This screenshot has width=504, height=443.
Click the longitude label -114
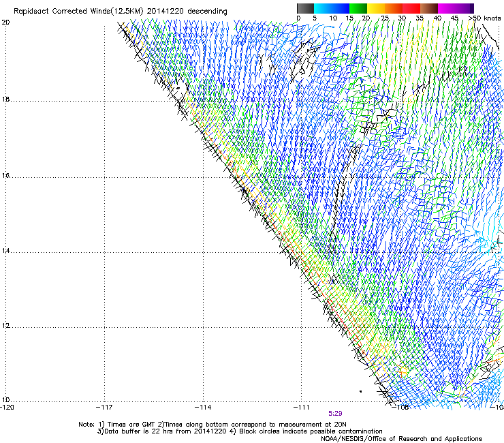pyautogui.click(x=203, y=408)
